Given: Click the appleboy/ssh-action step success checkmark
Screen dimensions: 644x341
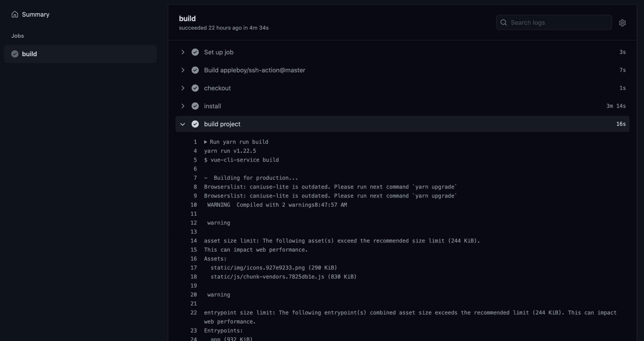Looking at the screenshot, I should pyautogui.click(x=195, y=70).
